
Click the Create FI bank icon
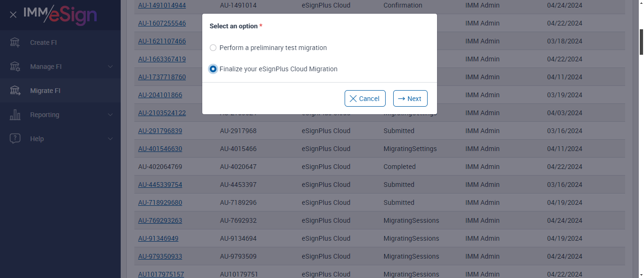[15, 42]
